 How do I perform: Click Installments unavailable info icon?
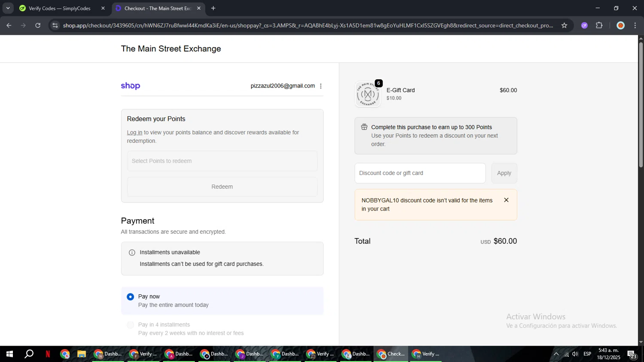click(x=132, y=253)
